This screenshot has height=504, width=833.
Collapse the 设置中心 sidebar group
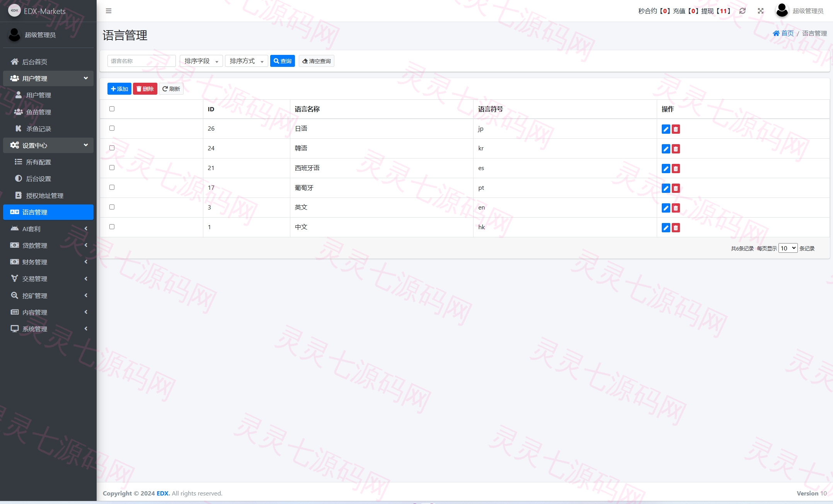pyautogui.click(x=48, y=145)
